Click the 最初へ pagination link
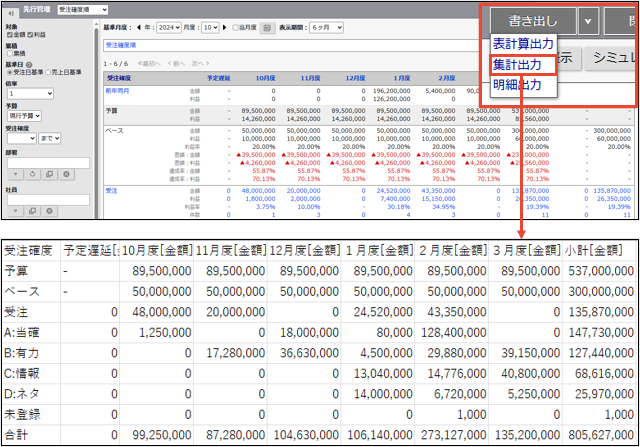The width and height of the screenshot is (640, 447). (x=149, y=64)
